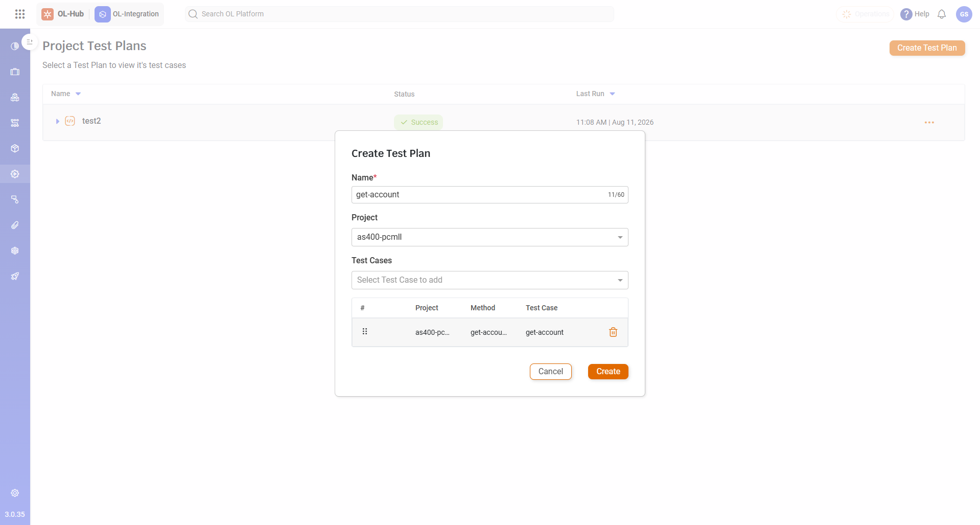The height and width of the screenshot is (525, 980).
Task: Click the rocket icon in sidebar
Action: (x=15, y=276)
